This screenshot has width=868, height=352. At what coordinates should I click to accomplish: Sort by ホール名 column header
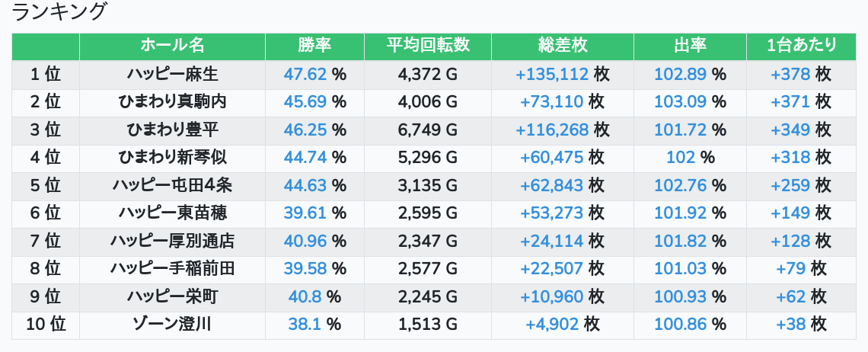pos(172,46)
